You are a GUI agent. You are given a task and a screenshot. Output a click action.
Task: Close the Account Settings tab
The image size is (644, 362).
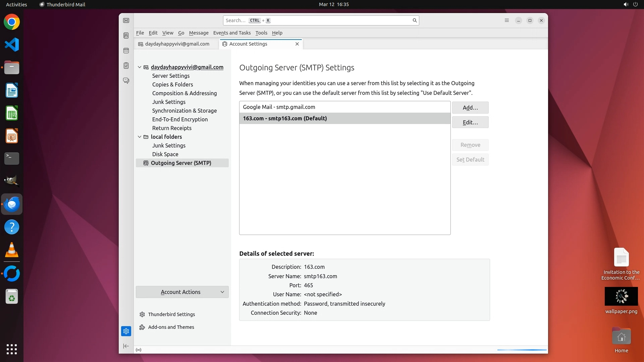pyautogui.click(x=297, y=44)
